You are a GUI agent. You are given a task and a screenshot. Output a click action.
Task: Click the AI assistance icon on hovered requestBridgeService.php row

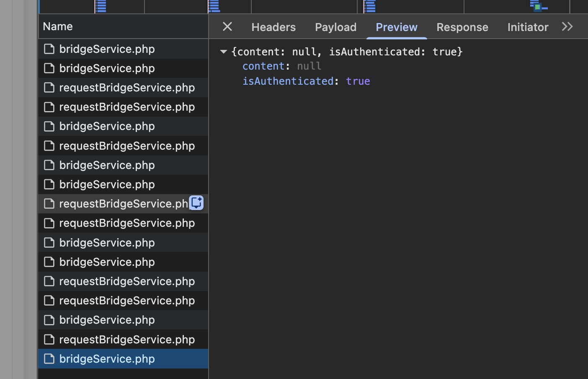[196, 203]
